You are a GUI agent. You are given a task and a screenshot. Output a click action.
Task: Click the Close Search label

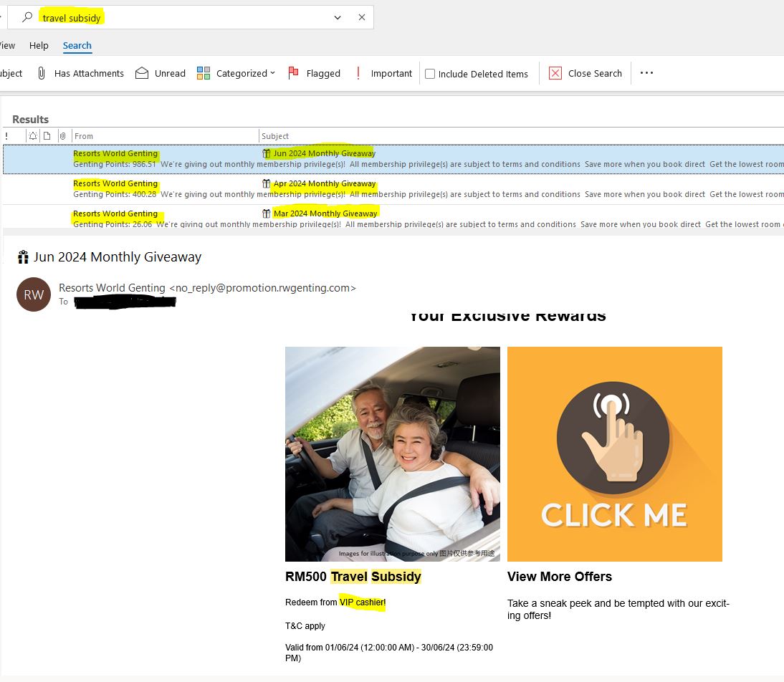[x=595, y=73]
